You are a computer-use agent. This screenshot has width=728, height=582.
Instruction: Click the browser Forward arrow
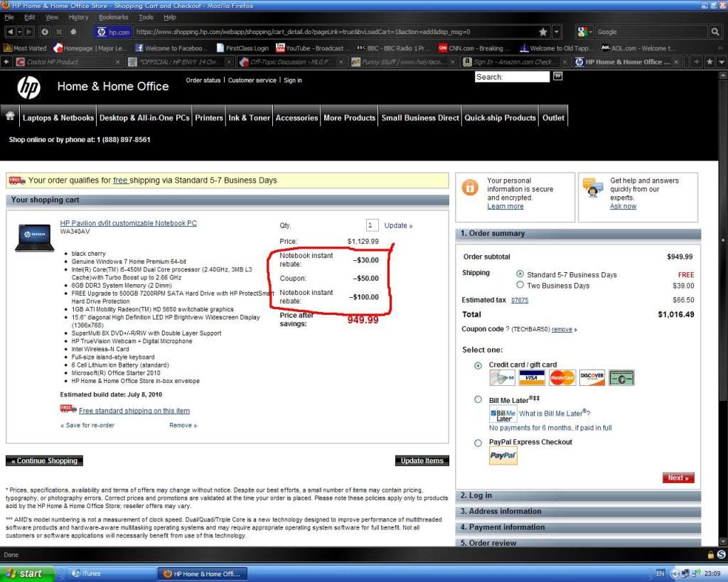point(28,31)
